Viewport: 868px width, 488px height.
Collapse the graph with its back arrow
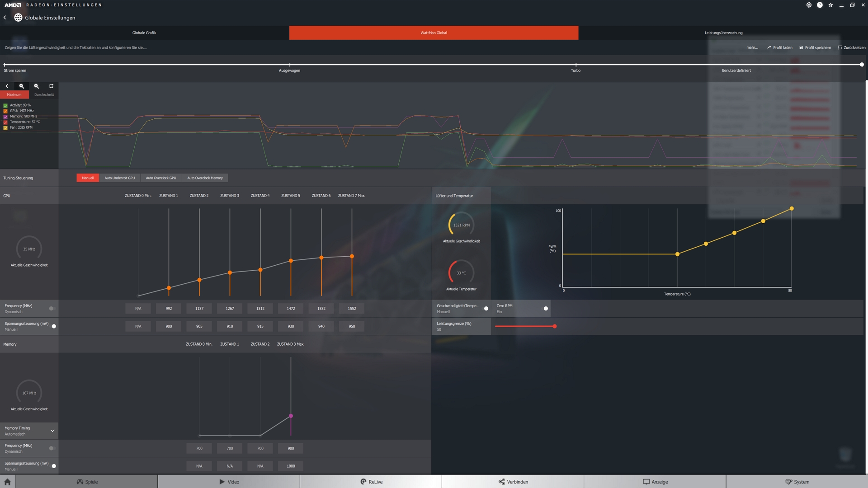(7, 86)
